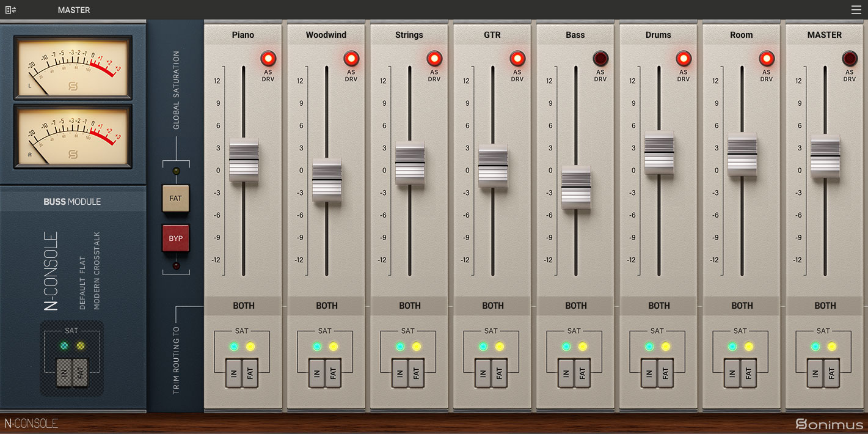The image size is (868, 434).
Task: Open the BOTH trim routing selector on Room
Action: (x=742, y=306)
